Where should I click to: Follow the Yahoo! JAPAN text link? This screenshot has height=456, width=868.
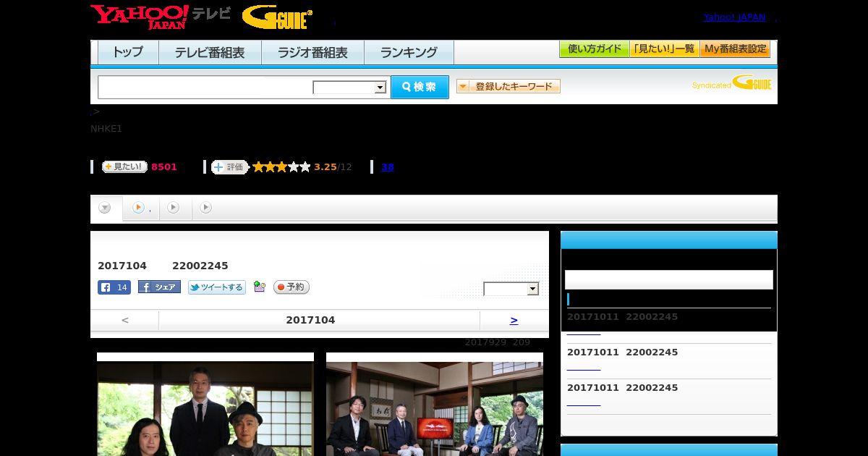pyautogui.click(x=734, y=17)
